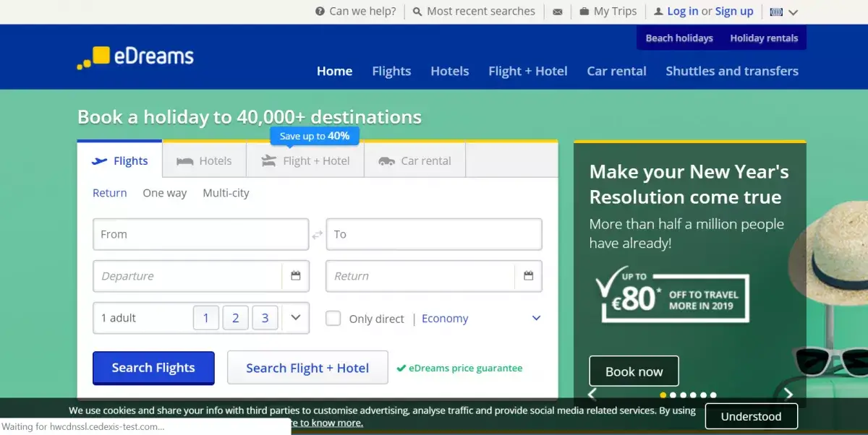Open Flight + Hotel in main navigation
Viewport: 868px width, 435px height.
(528, 71)
